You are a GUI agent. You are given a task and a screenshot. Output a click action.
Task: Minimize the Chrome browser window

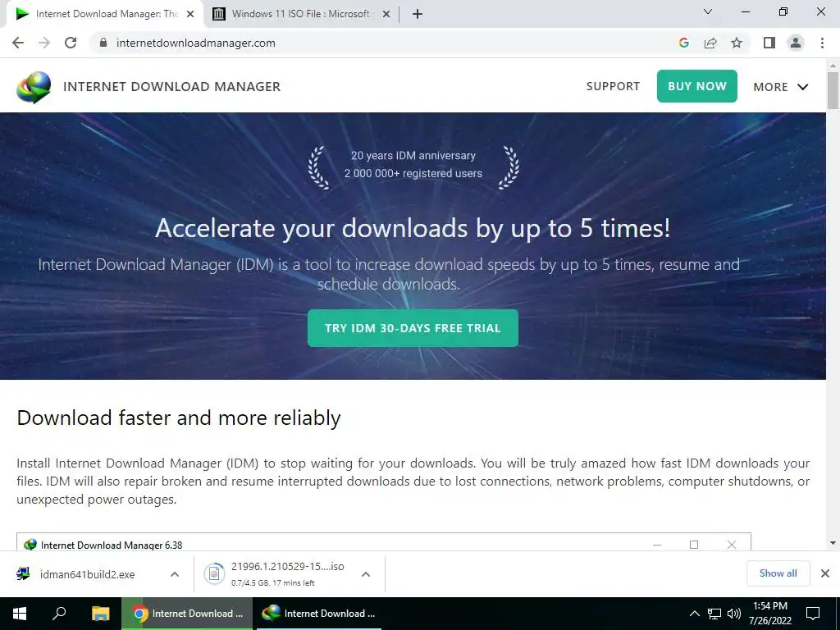(x=745, y=11)
